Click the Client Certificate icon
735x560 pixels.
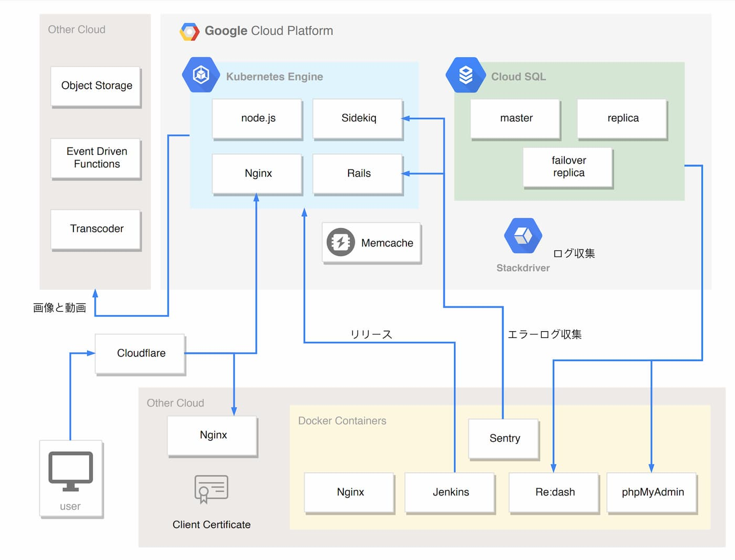(211, 489)
